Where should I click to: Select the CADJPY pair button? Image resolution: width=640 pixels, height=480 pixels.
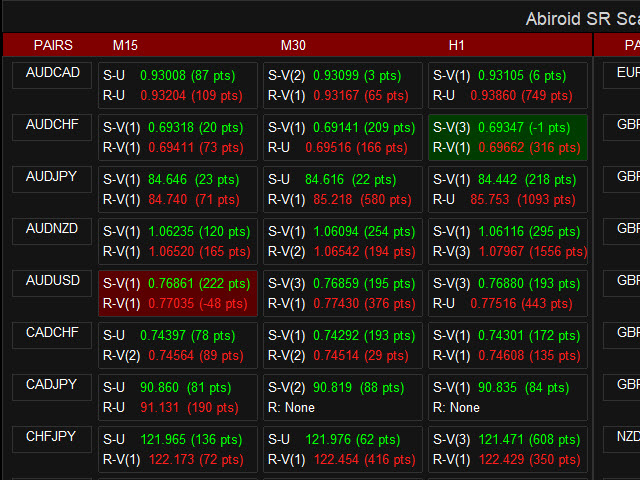(x=52, y=386)
